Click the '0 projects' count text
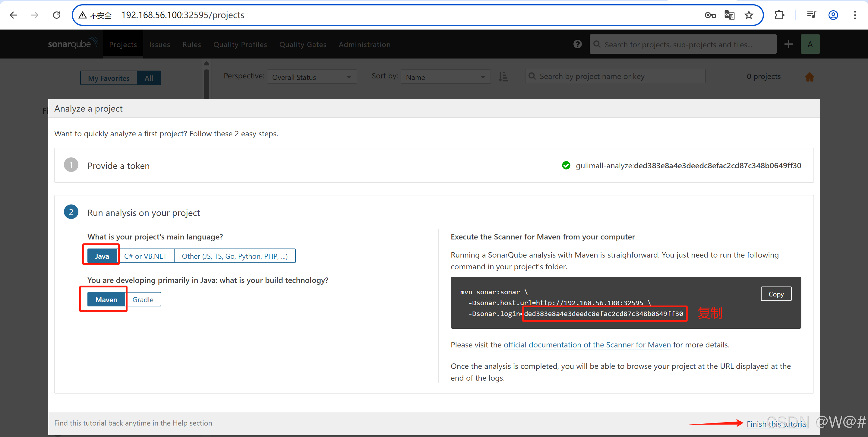The height and width of the screenshot is (437, 868). [x=764, y=77]
